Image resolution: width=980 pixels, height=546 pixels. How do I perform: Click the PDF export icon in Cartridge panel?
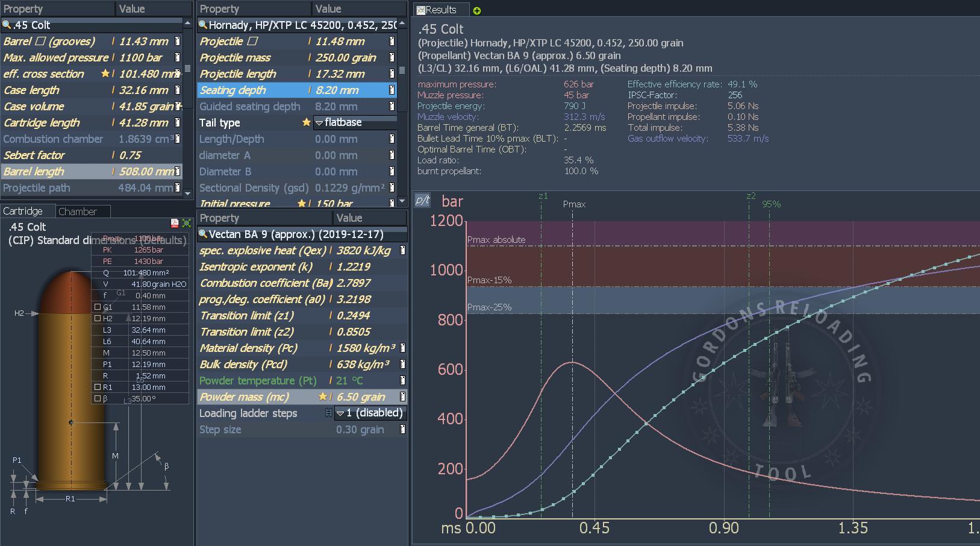click(175, 224)
